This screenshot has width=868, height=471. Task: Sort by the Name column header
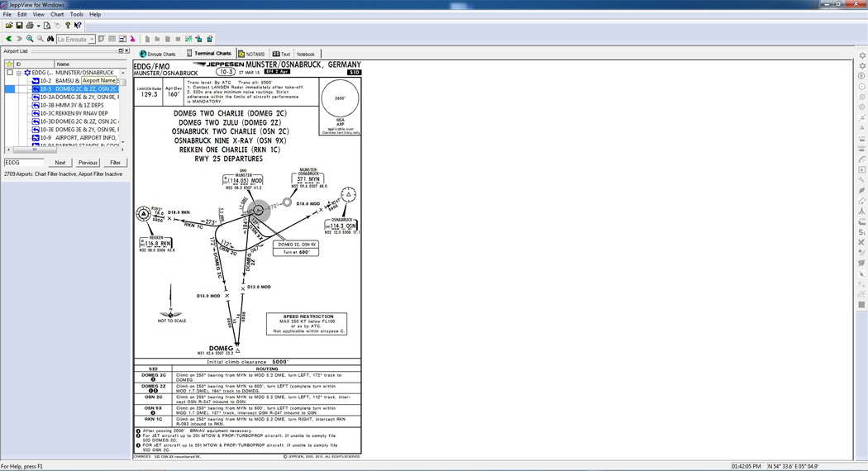[88, 64]
